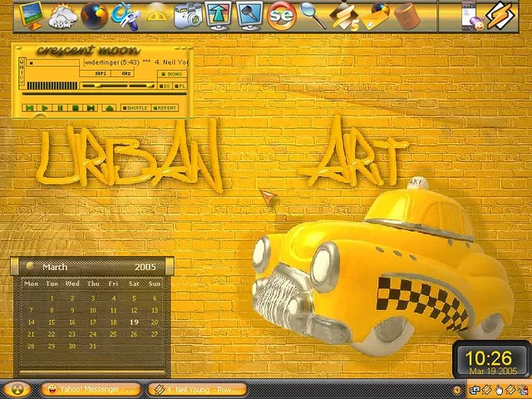The height and width of the screenshot is (399, 532).
Task: Launch the camera photo application icon
Action: coord(188,17)
